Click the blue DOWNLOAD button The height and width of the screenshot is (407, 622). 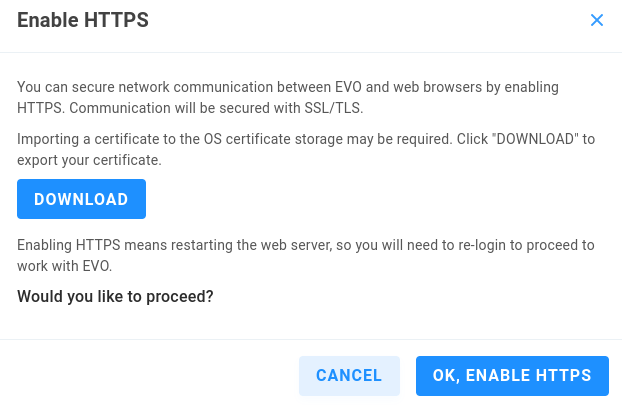(81, 199)
